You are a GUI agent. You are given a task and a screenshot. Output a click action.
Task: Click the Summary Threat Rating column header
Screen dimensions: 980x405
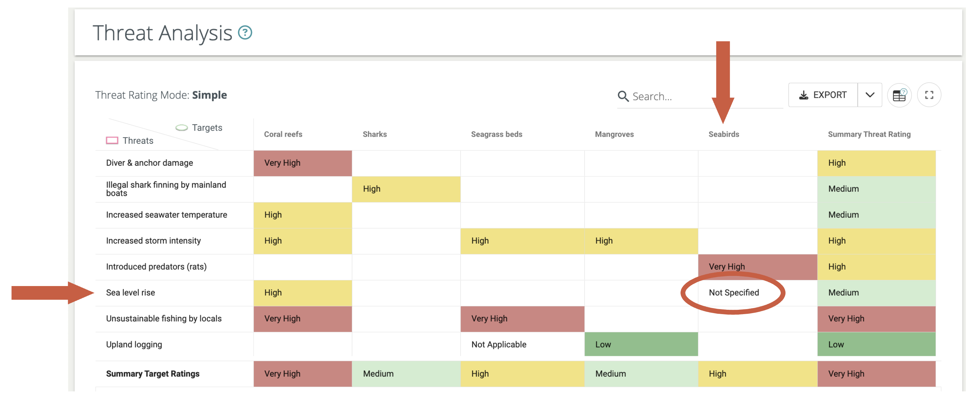pos(869,134)
